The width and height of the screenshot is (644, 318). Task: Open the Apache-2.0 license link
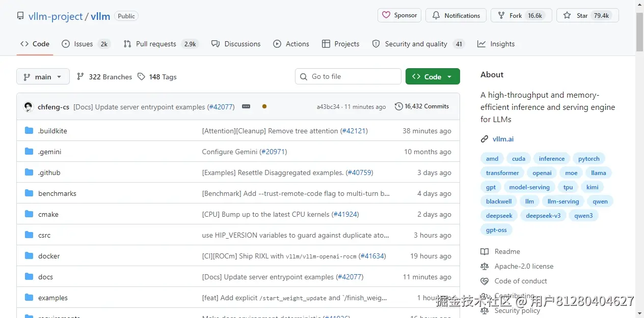[517, 266]
